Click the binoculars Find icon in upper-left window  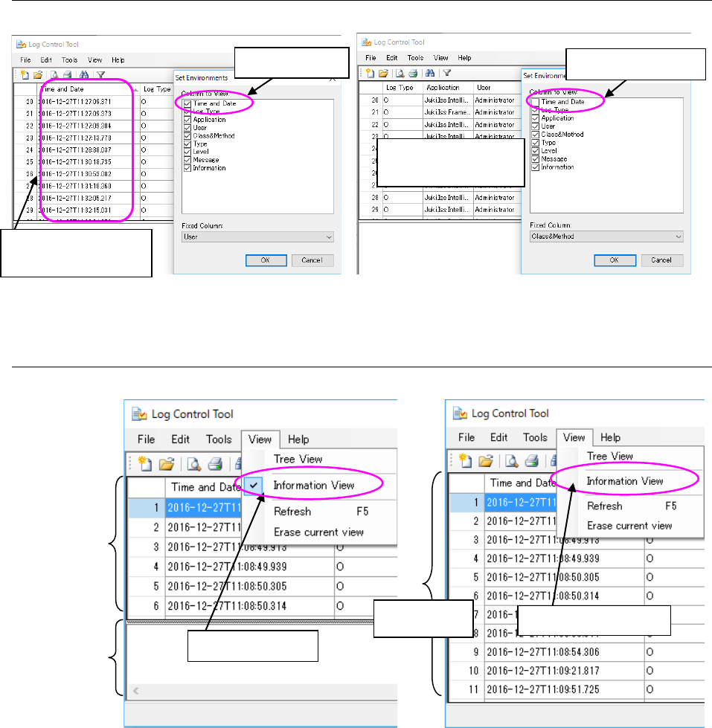coord(83,74)
